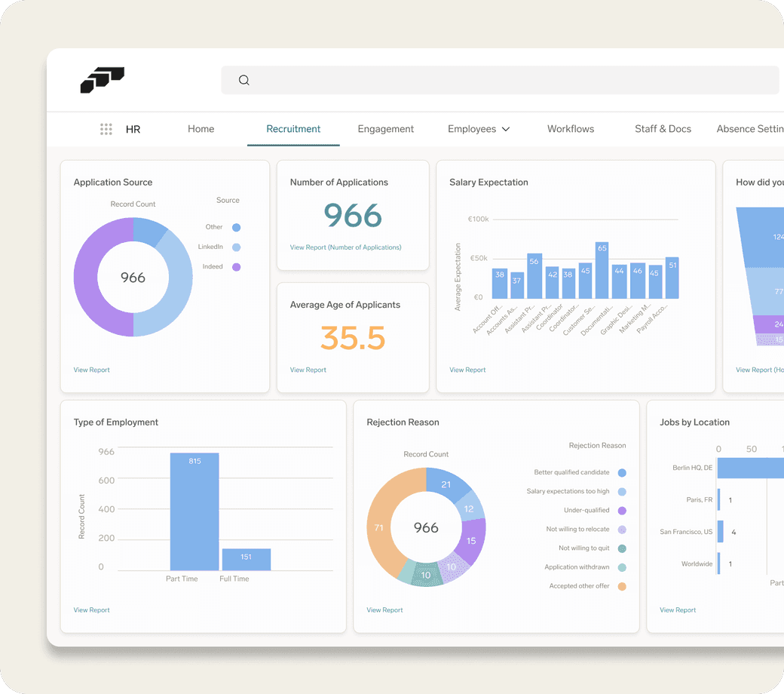Click Application withdrawn legend swatch
The height and width of the screenshot is (694, 784).
[x=622, y=568]
